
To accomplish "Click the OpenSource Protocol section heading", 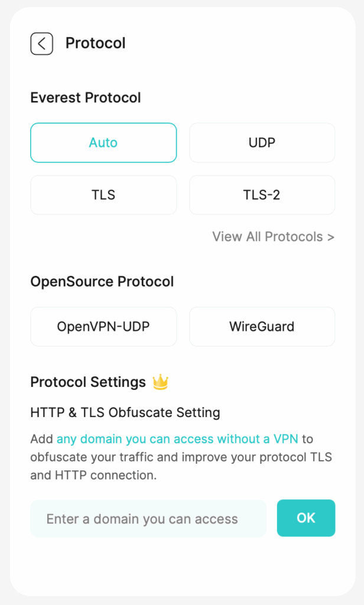I will 102,282.
